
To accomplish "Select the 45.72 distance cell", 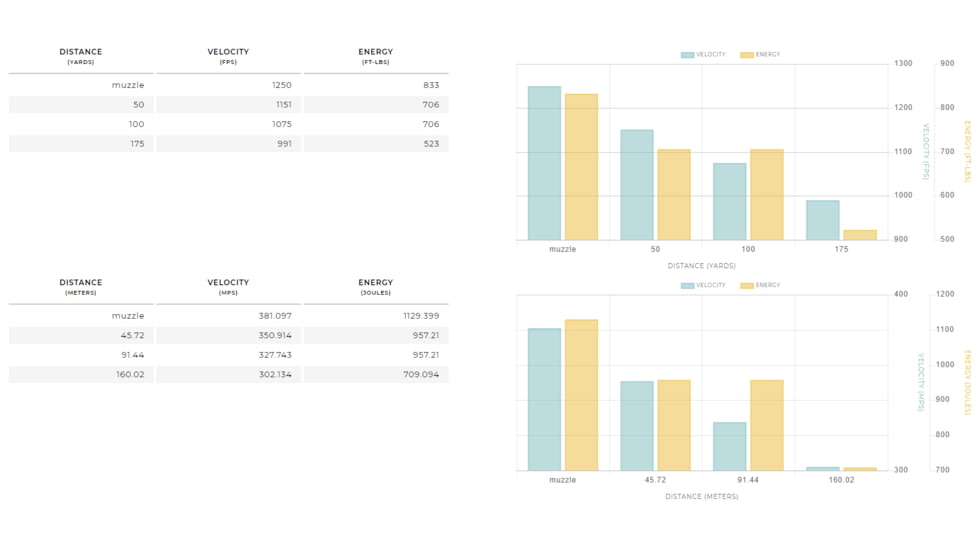I will [x=81, y=335].
